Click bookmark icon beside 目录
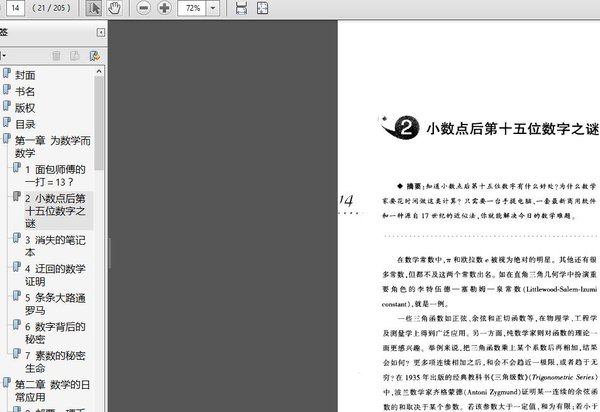The width and height of the screenshot is (600, 412). coord(7,122)
